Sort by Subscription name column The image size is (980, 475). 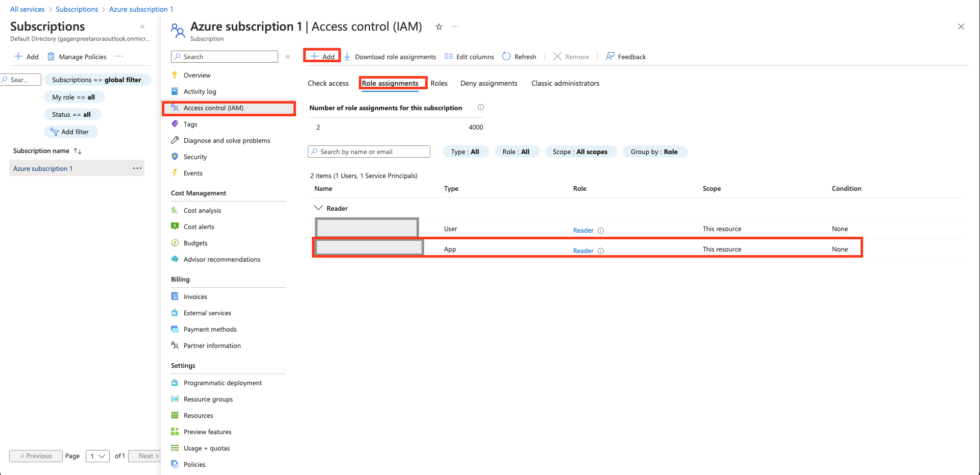(78, 151)
